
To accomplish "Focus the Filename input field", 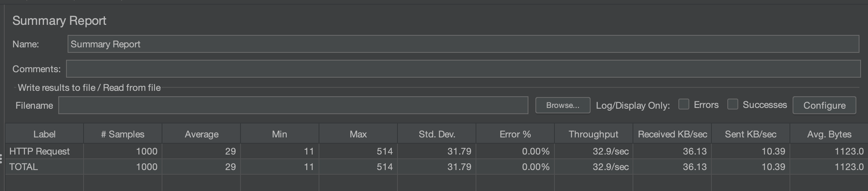I will (293, 105).
